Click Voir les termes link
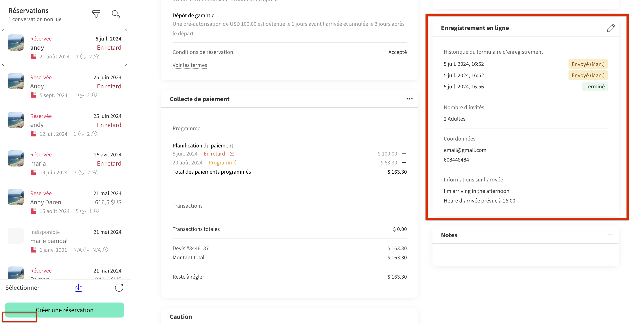This screenshot has width=644, height=324. coord(190,65)
